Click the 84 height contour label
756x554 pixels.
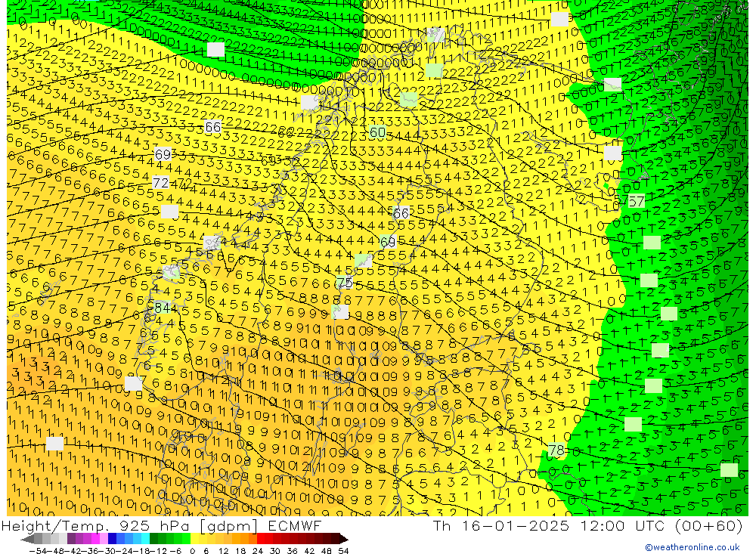click(162, 308)
